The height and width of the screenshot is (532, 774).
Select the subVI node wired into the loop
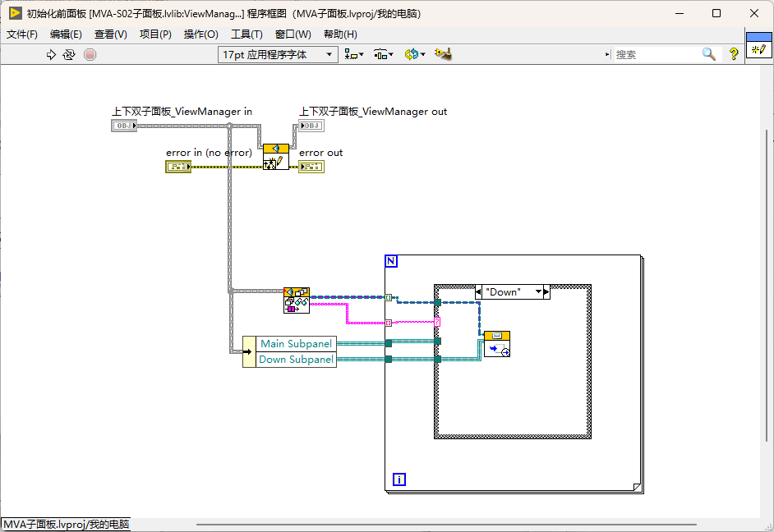pyautogui.click(x=297, y=300)
